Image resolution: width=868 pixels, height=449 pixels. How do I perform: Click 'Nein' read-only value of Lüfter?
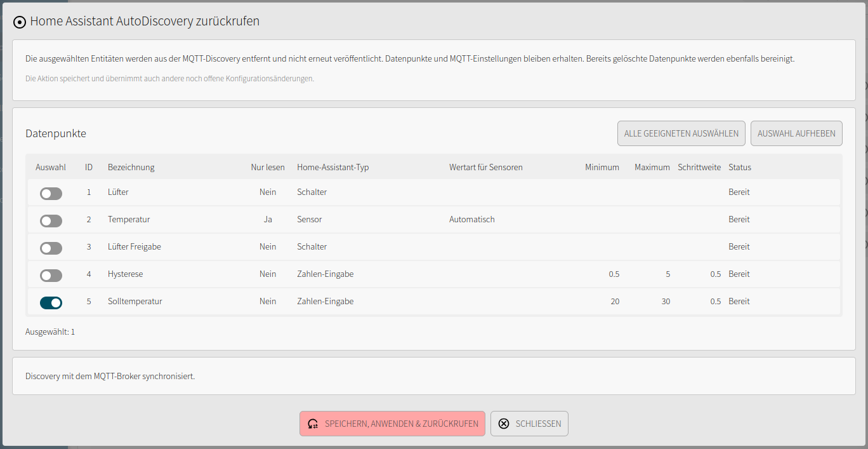[x=268, y=192]
